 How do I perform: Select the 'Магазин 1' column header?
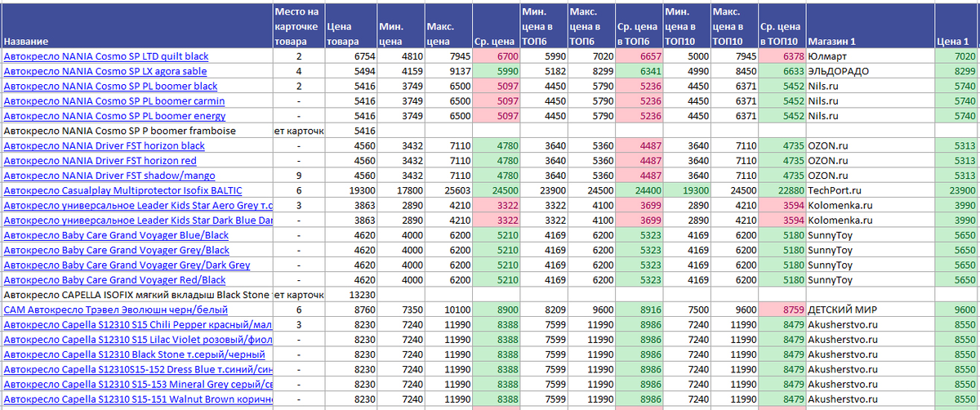(870, 25)
